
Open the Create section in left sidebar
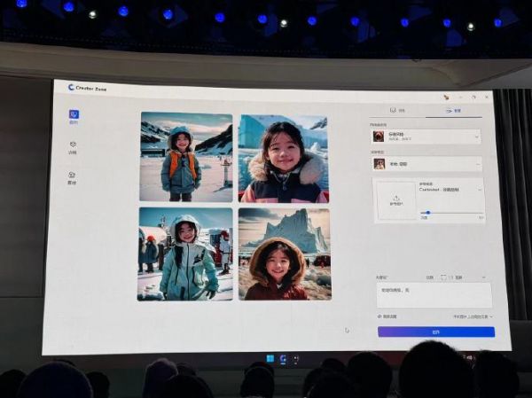(74, 115)
